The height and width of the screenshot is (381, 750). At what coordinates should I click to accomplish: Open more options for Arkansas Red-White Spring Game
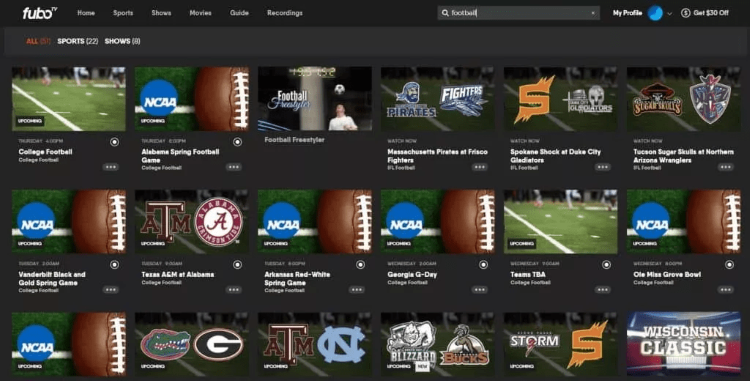pyautogui.click(x=356, y=289)
